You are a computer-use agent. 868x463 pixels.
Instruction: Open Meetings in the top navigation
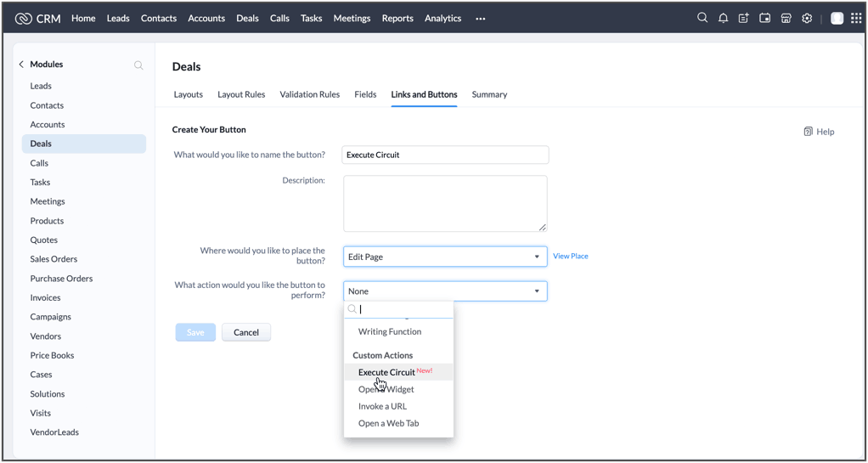click(x=352, y=19)
